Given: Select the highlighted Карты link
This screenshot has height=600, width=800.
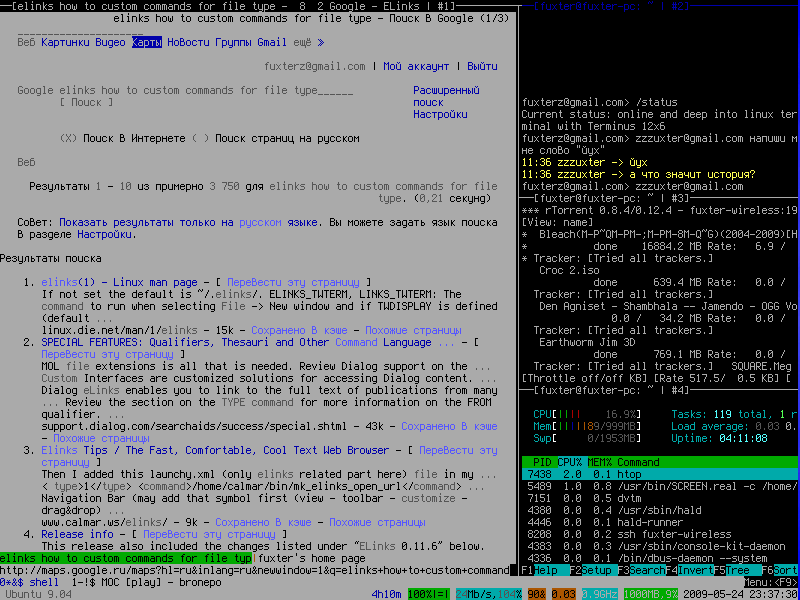Looking at the screenshot, I should click(146, 42).
